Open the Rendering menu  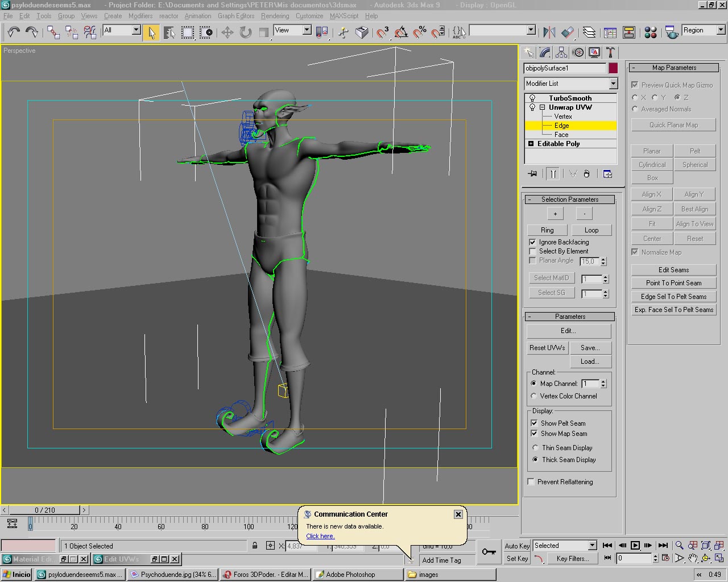click(x=275, y=16)
